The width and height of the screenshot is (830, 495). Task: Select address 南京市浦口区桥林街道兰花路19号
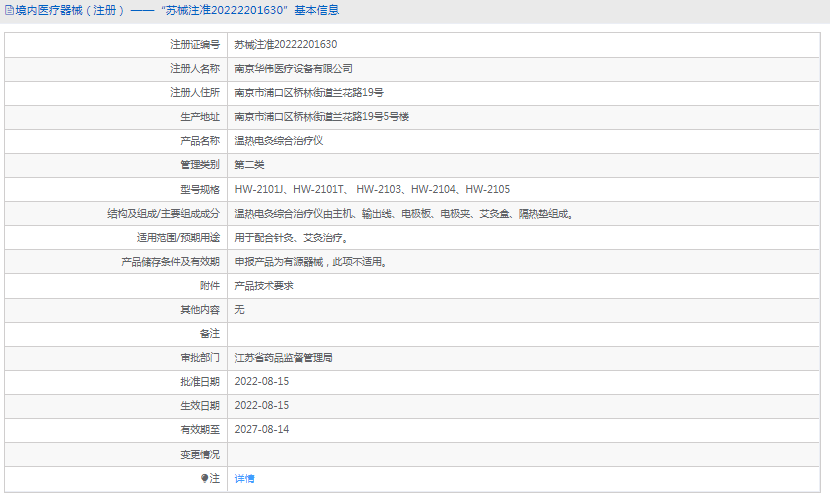pos(309,93)
